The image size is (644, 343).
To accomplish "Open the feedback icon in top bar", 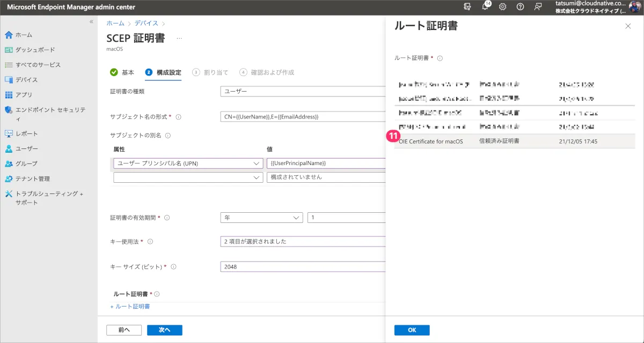I will [538, 7].
